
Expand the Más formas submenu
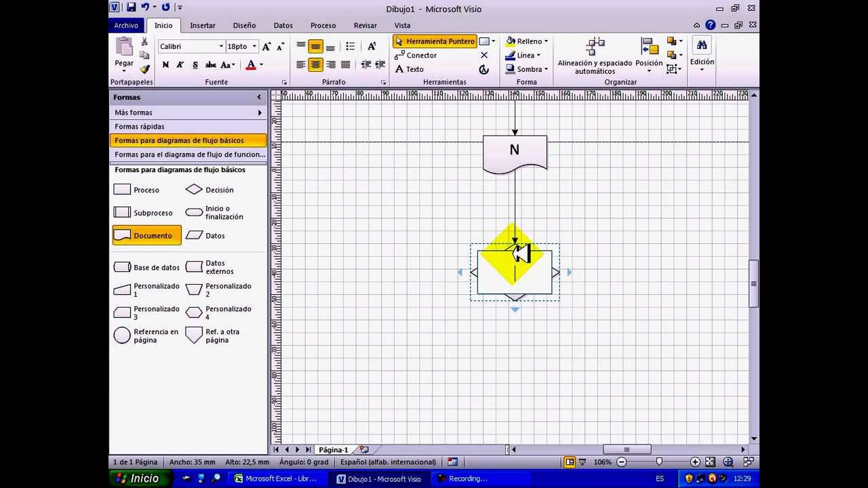[x=188, y=113]
